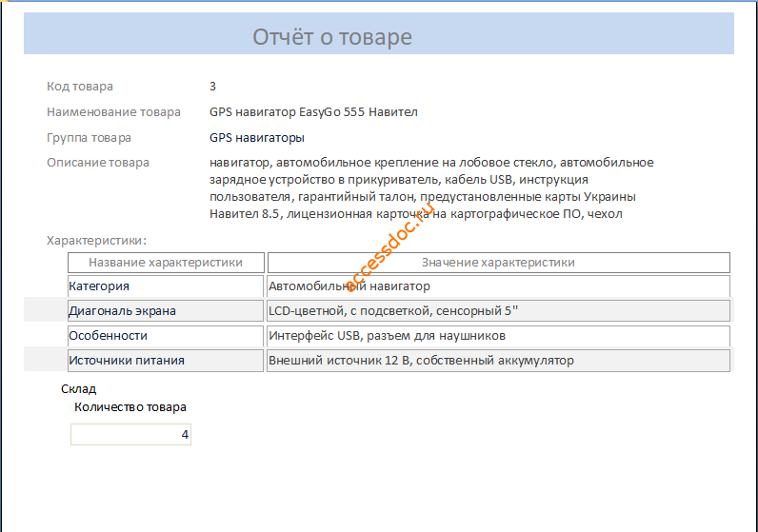Click the "Внешний источник 12 В, собственный аккумулятор" cell
This screenshot has height=532, width=758.
click(498, 361)
